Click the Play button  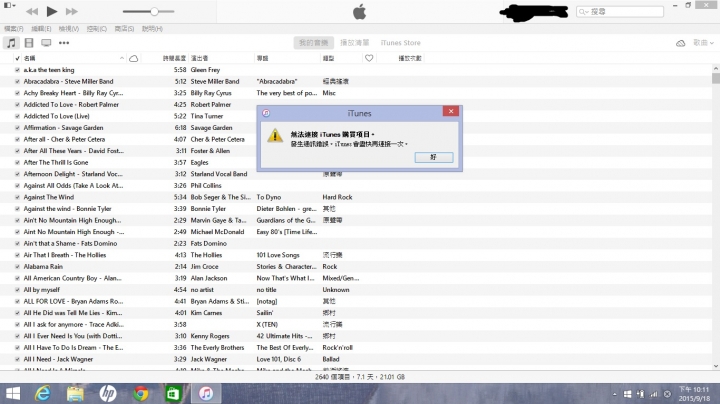pyautogui.click(x=52, y=11)
